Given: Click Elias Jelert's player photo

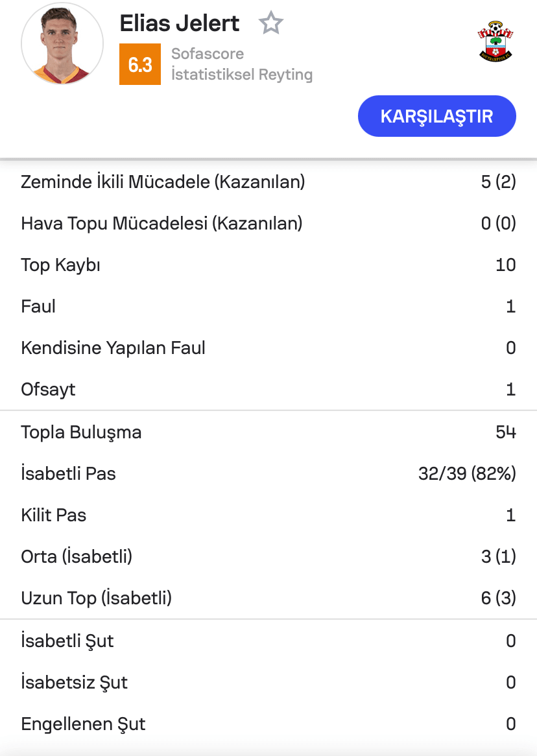Looking at the screenshot, I should click(x=62, y=43).
